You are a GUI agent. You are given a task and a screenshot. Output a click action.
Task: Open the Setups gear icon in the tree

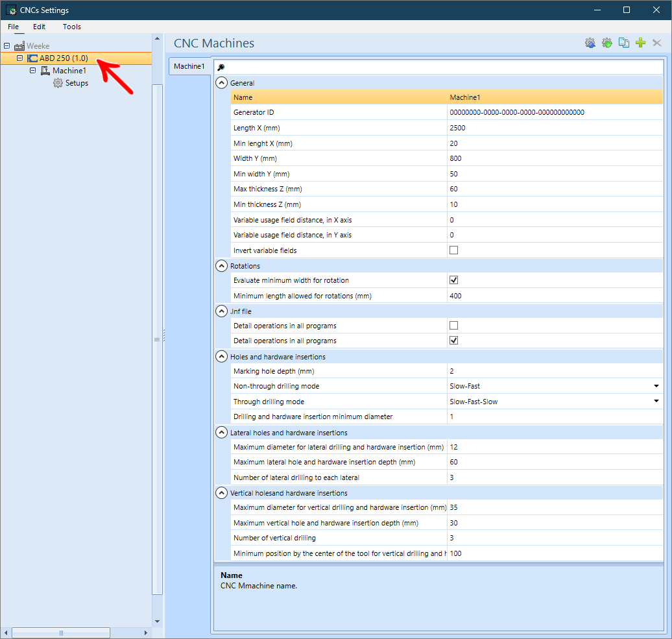coord(58,83)
